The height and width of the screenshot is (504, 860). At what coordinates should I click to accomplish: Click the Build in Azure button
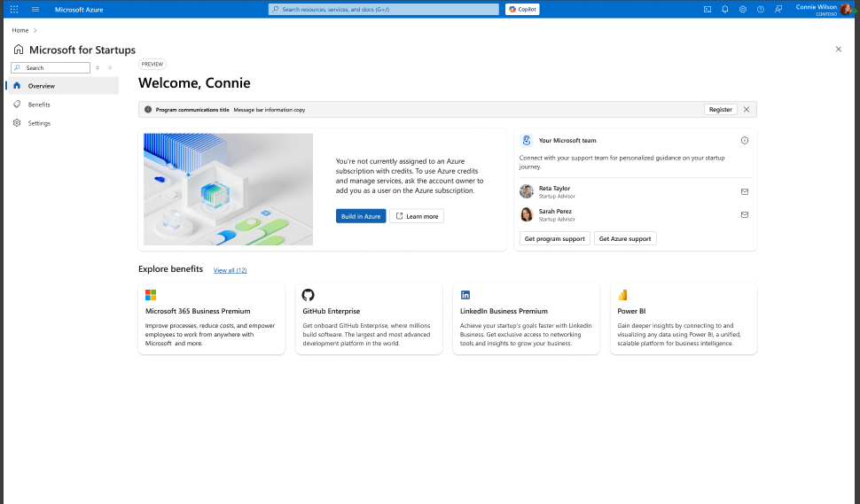click(361, 216)
